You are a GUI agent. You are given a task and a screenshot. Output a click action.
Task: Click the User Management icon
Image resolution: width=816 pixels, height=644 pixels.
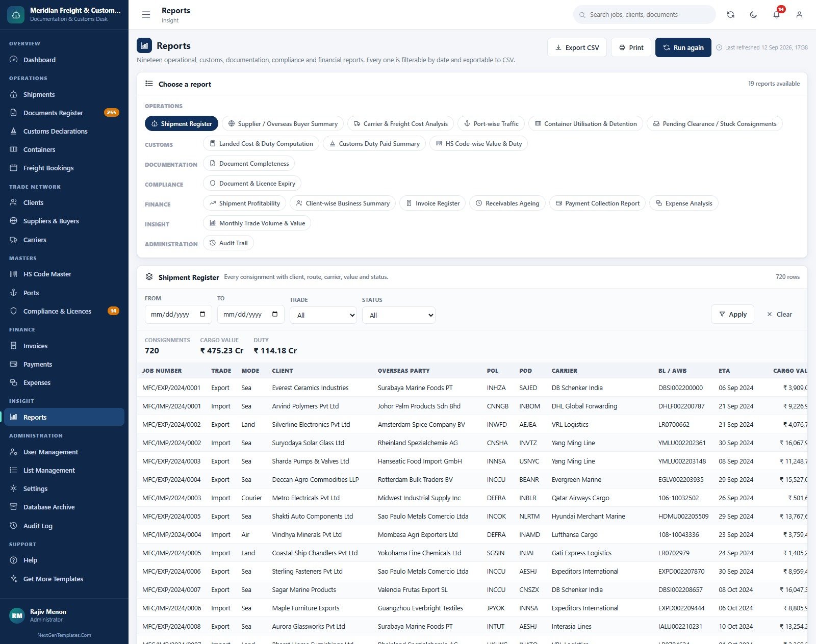point(14,452)
